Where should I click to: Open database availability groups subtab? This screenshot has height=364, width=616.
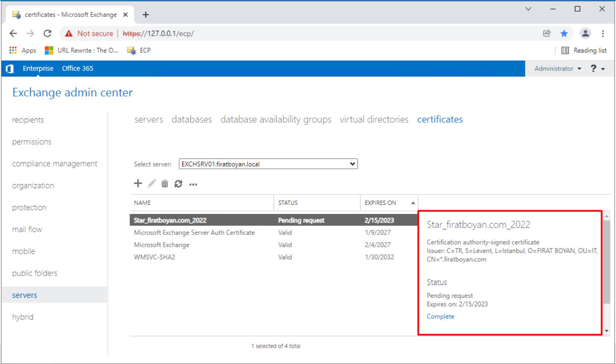276,120
